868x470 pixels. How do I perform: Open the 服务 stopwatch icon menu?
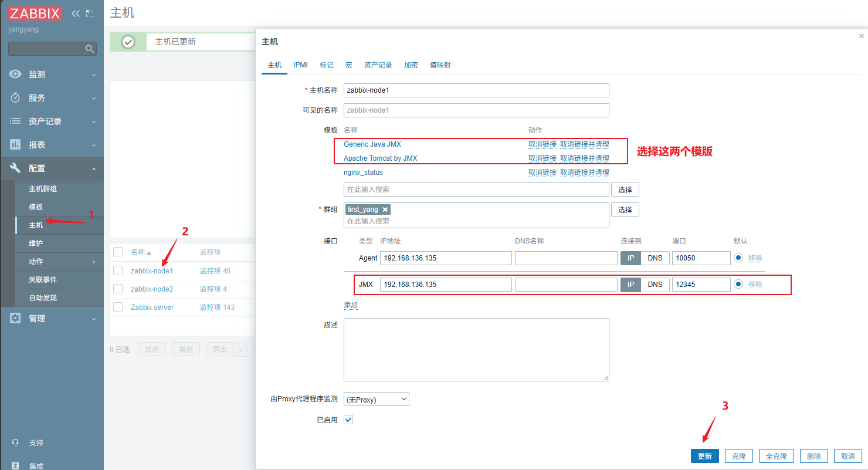pos(16,98)
